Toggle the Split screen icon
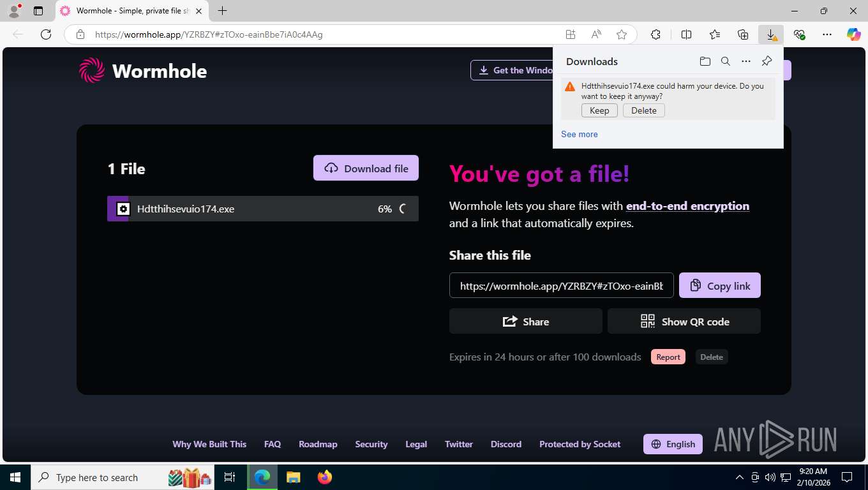The height and width of the screenshot is (490, 868). (x=686, y=34)
